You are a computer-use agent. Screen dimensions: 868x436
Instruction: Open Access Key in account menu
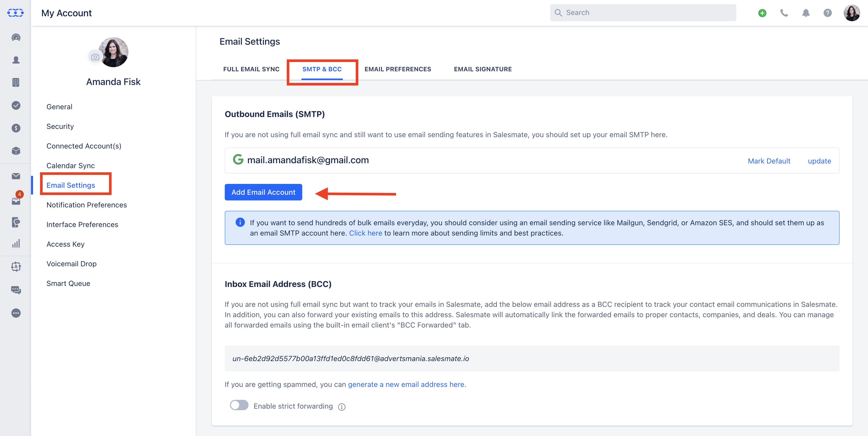point(65,244)
